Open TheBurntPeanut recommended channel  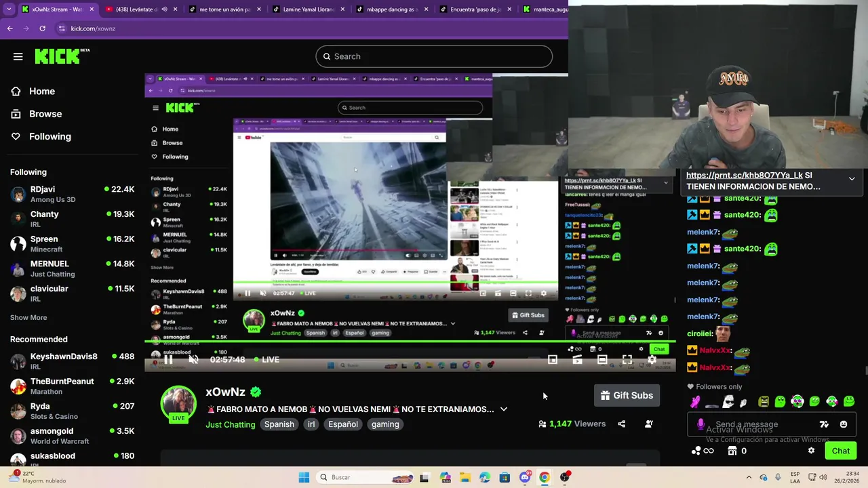click(x=72, y=386)
